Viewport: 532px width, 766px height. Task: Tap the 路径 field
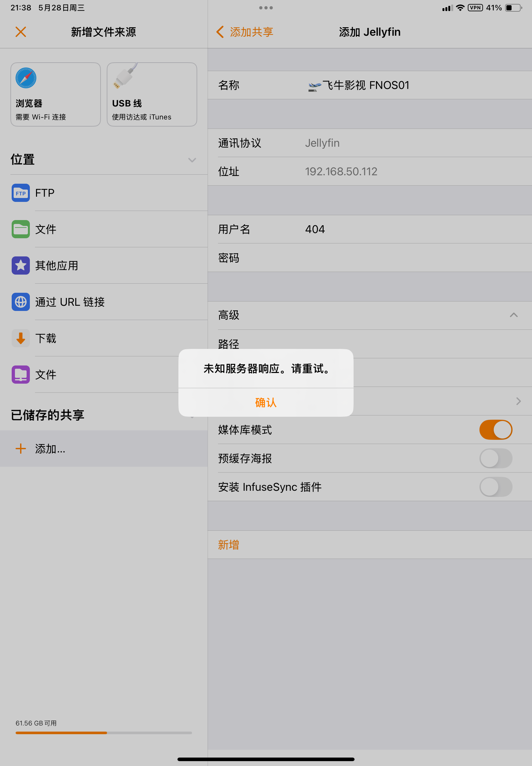click(370, 344)
